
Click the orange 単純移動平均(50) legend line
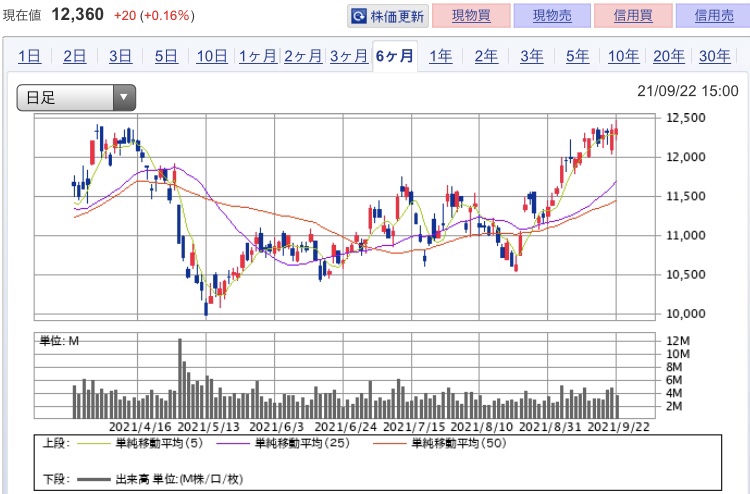389,443
